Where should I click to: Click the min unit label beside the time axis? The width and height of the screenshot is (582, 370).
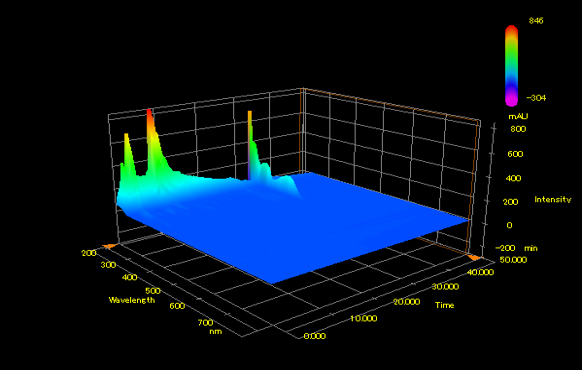531,248
